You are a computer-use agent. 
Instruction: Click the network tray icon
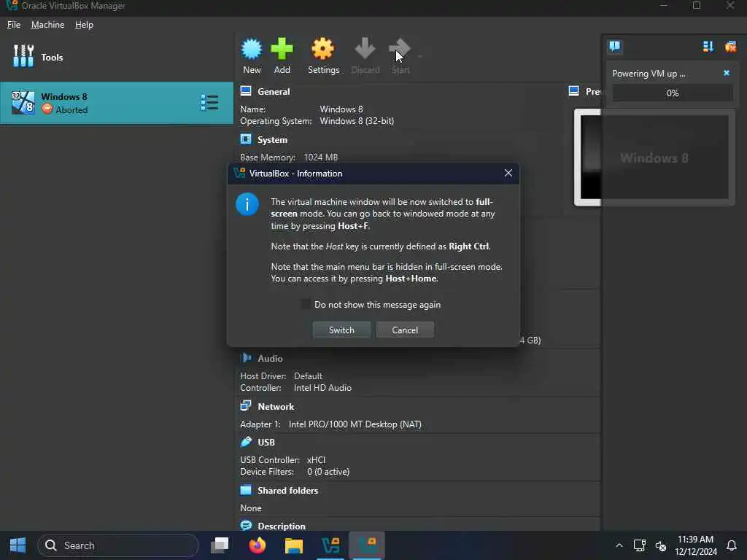coord(639,545)
